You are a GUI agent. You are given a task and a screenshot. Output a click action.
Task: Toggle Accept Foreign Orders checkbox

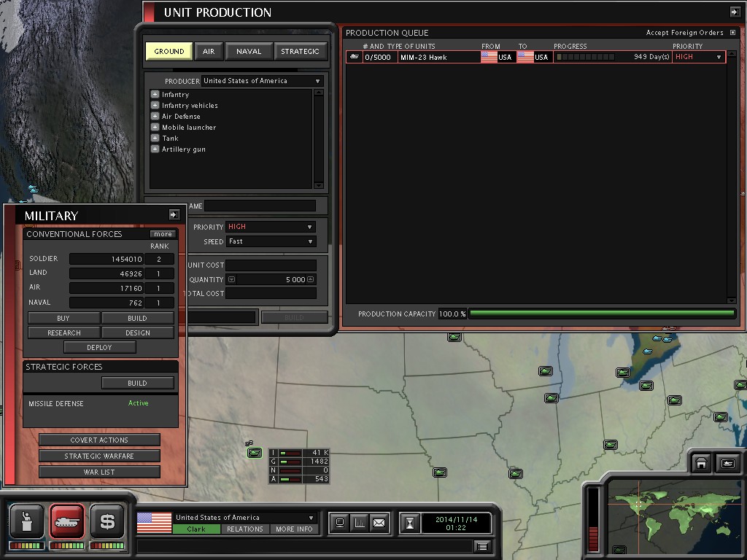click(732, 32)
